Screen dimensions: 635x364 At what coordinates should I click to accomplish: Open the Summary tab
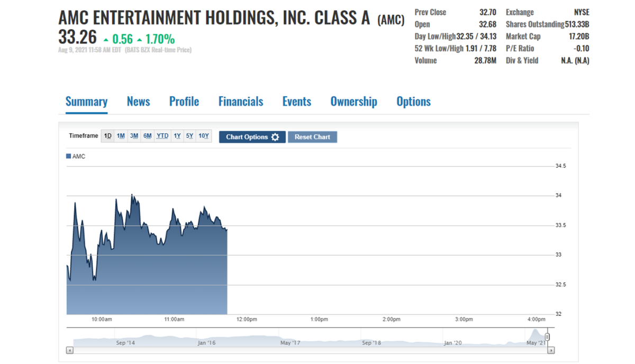coord(86,102)
